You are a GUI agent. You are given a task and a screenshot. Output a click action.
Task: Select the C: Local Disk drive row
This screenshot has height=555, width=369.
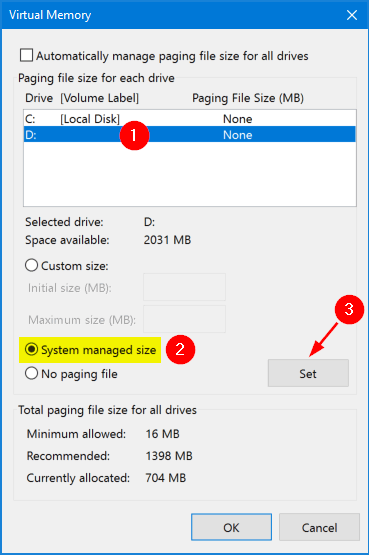tap(190, 119)
